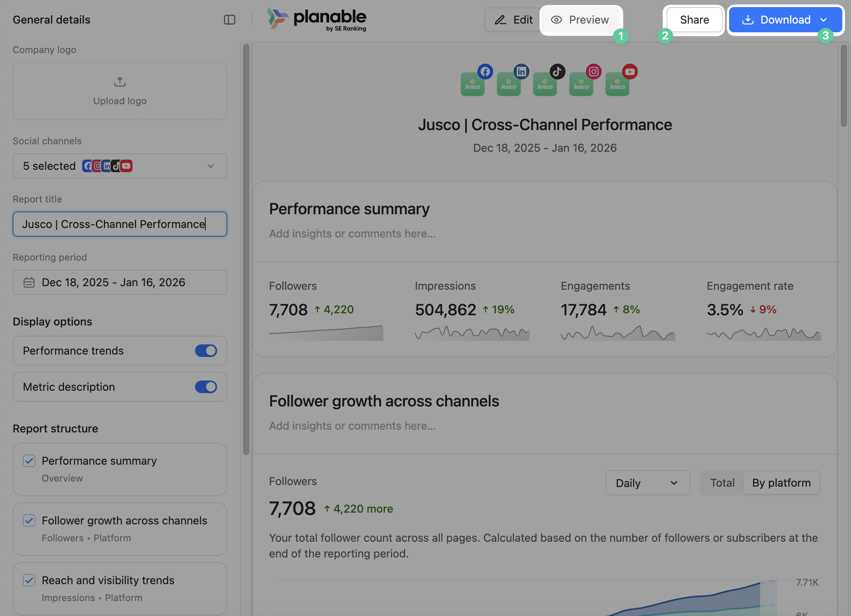Click the Facebook Jusco channel avatar
This screenshot has width=851, height=616.
coord(473,84)
